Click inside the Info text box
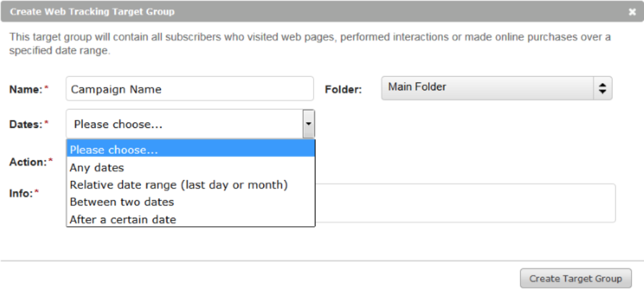Image resolution: width=644 pixels, height=297 pixels. [465, 203]
